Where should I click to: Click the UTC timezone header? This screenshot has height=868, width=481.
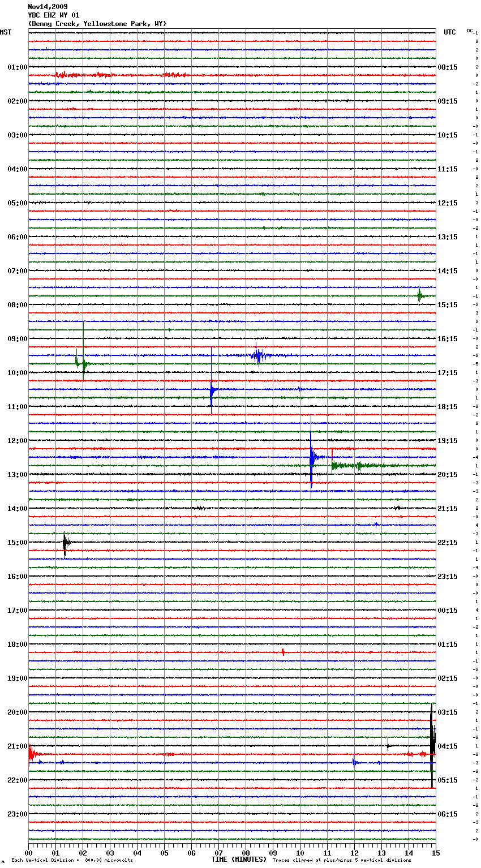coord(450,32)
